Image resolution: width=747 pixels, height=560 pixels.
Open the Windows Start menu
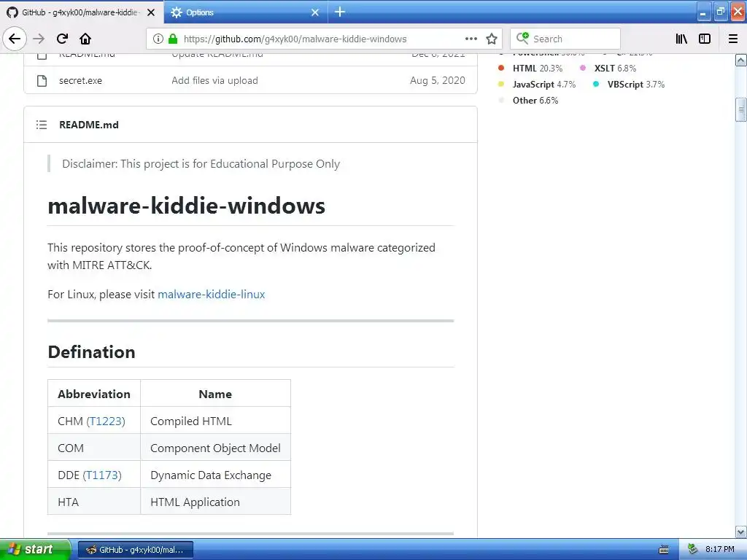35,549
